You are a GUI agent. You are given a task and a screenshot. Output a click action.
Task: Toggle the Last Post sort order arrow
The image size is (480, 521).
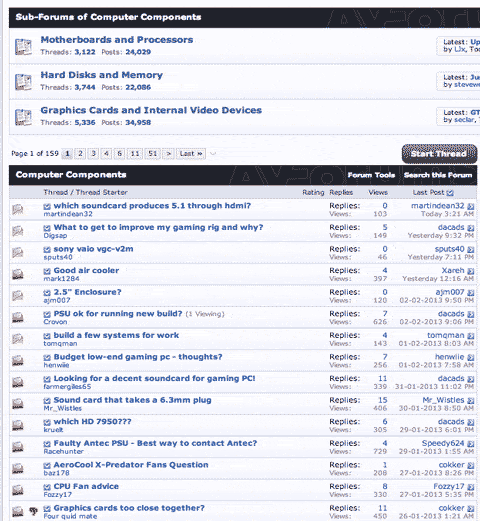pos(450,193)
